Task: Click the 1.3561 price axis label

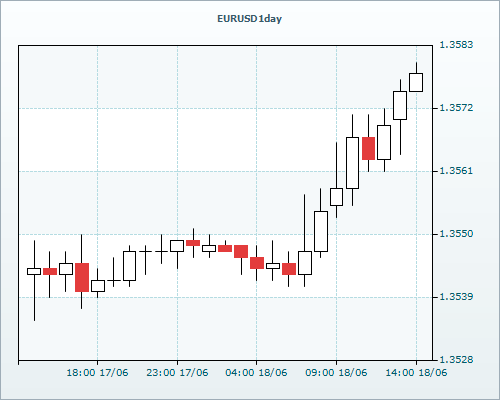Action: (x=456, y=171)
